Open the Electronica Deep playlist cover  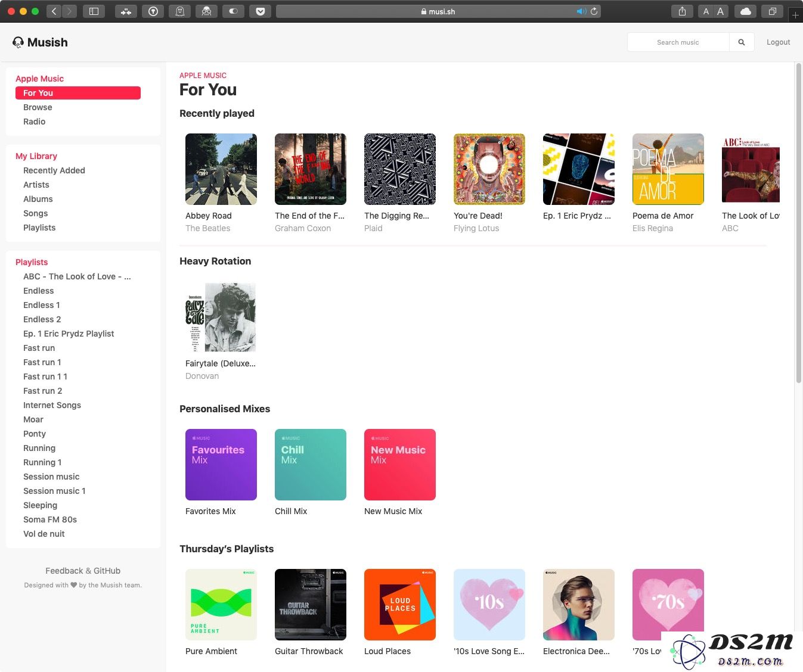pyautogui.click(x=579, y=605)
